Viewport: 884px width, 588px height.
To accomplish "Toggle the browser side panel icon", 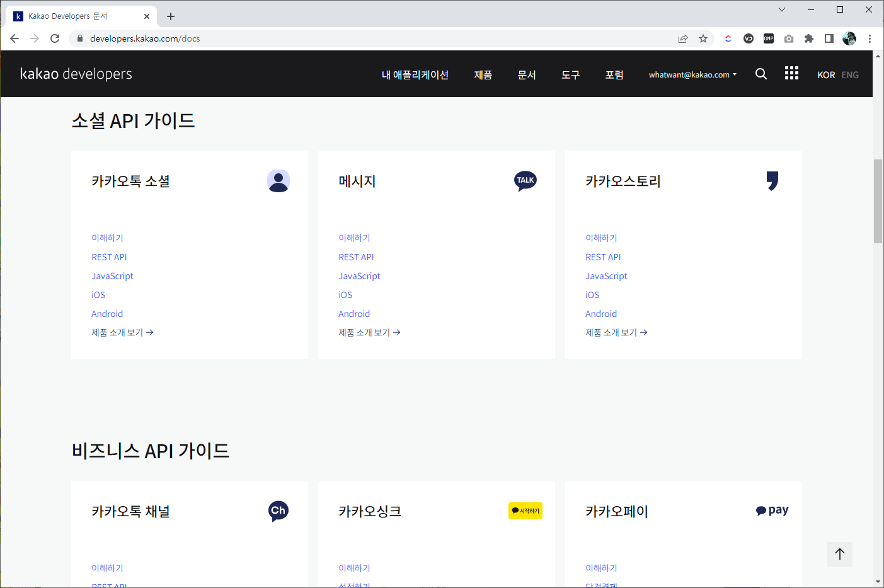I will (829, 38).
